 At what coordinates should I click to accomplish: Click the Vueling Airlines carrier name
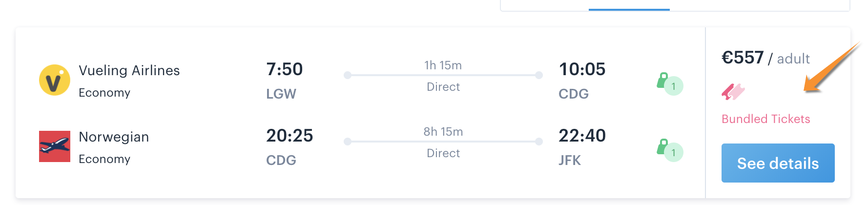[x=129, y=71]
